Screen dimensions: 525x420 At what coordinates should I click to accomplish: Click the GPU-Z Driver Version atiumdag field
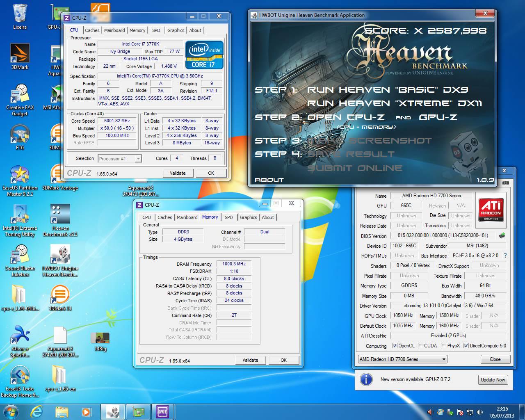(x=448, y=306)
